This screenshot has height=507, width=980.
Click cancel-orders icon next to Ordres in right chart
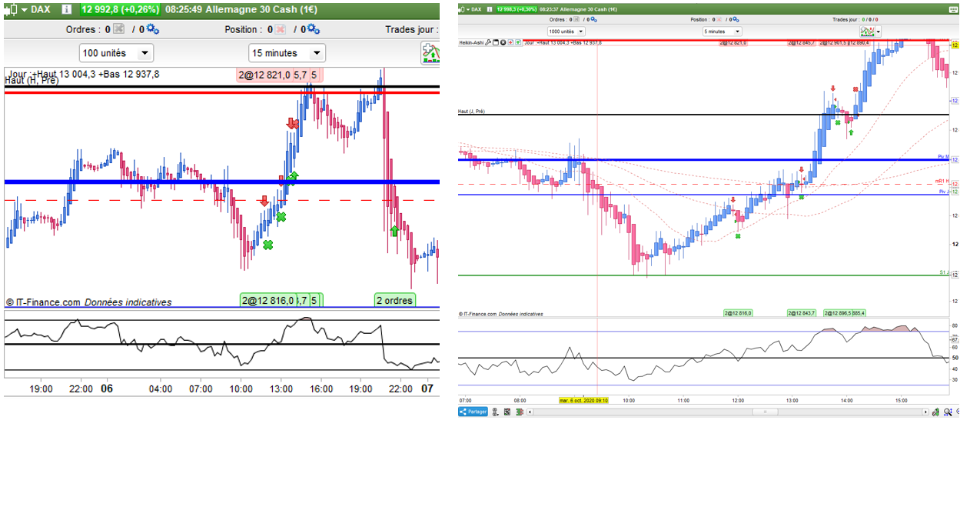(x=576, y=19)
